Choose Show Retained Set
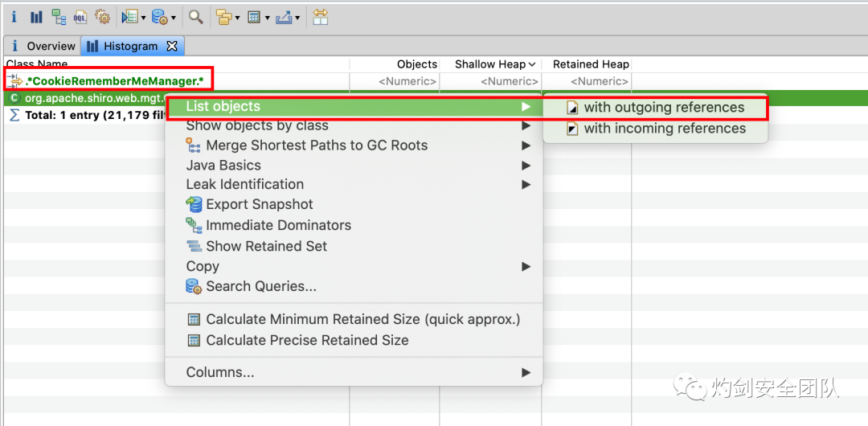 pos(354,246)
